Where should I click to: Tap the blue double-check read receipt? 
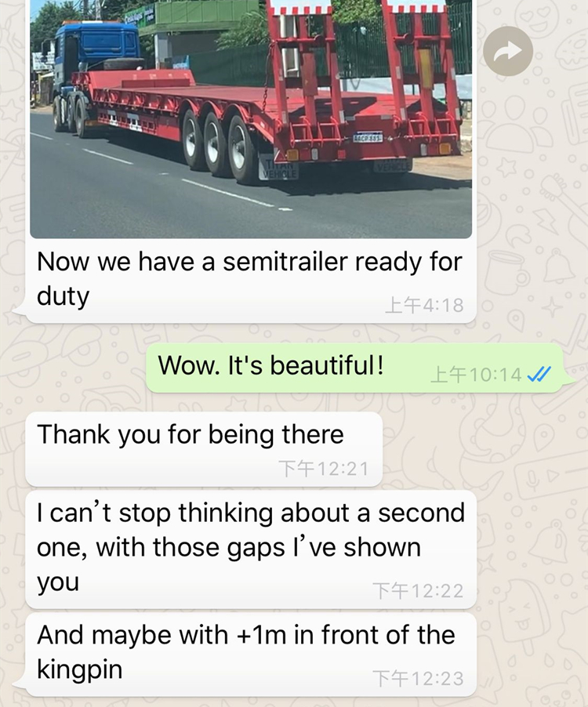pyautogui.click(x=539, y=374)
